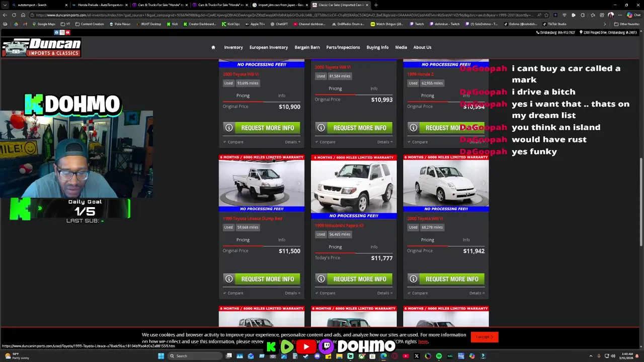
Task: Open the 1998 Mitsubishi Pajero iO title link
Action: [x=339, y=226]
